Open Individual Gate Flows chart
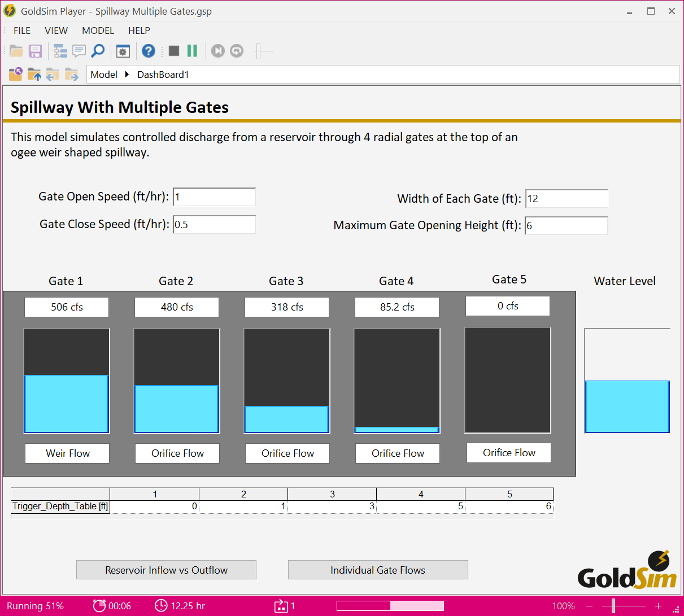 click(378, 570)
